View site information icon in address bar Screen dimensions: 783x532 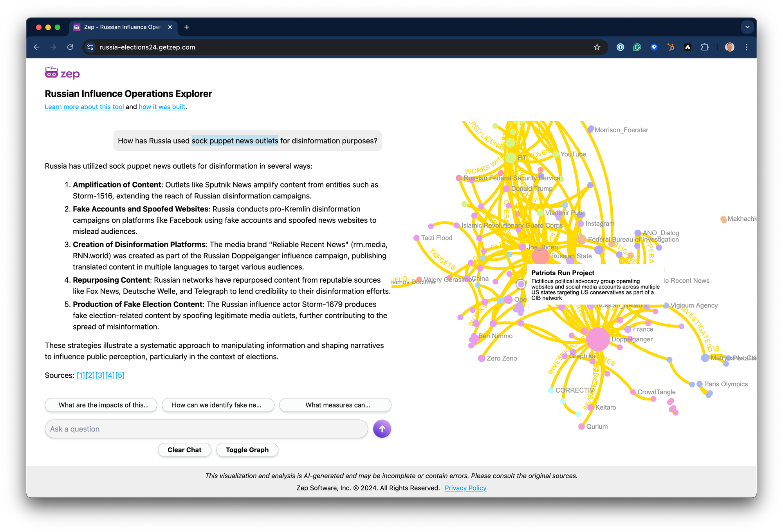pos(90,47)
